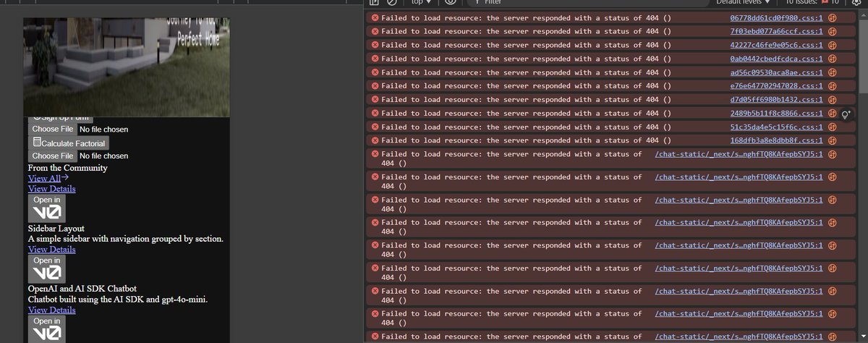
Task: Open source link d7d05ff6980b1432.css:1
Action: [776, 99]
